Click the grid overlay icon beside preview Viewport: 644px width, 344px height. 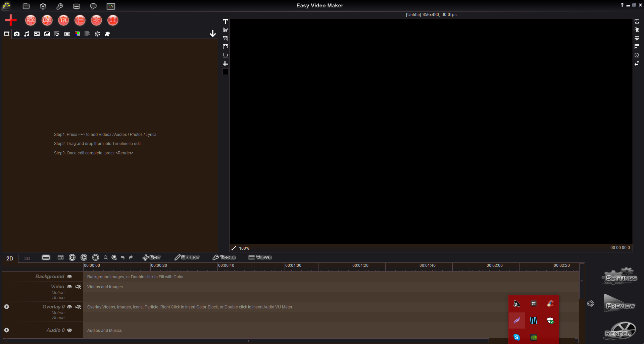point(226,63)
